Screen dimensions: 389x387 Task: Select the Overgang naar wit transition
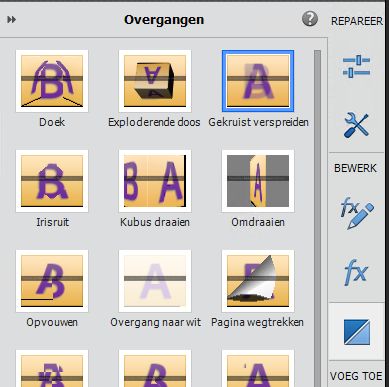pyautogui.click(x=155, y=281)
